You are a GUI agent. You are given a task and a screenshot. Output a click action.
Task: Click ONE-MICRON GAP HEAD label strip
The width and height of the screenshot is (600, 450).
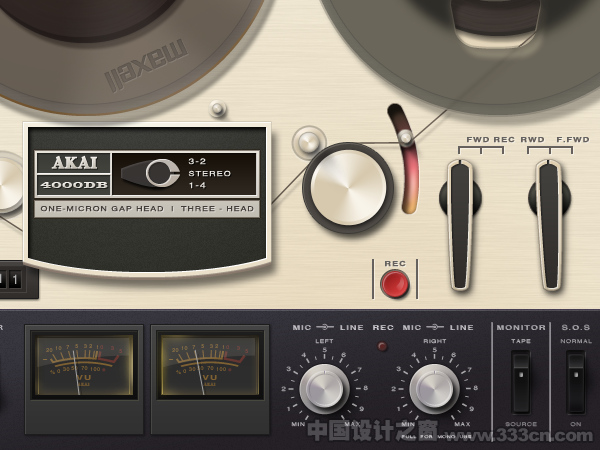pyautogui.click(x=147, y=209)
